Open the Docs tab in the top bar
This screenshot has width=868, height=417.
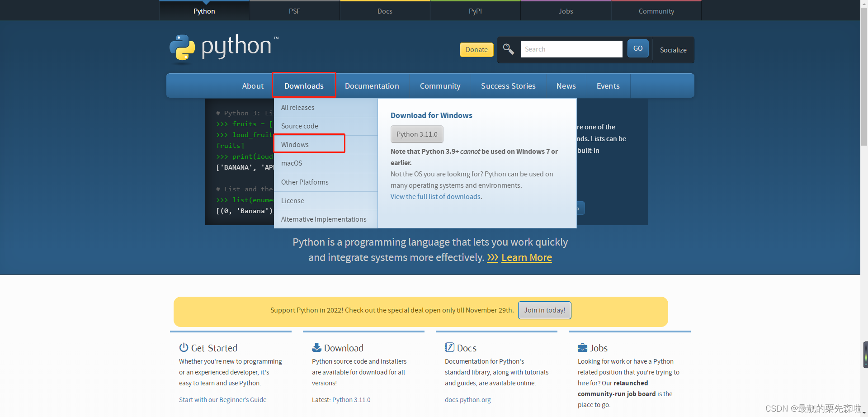coord(385,11)
